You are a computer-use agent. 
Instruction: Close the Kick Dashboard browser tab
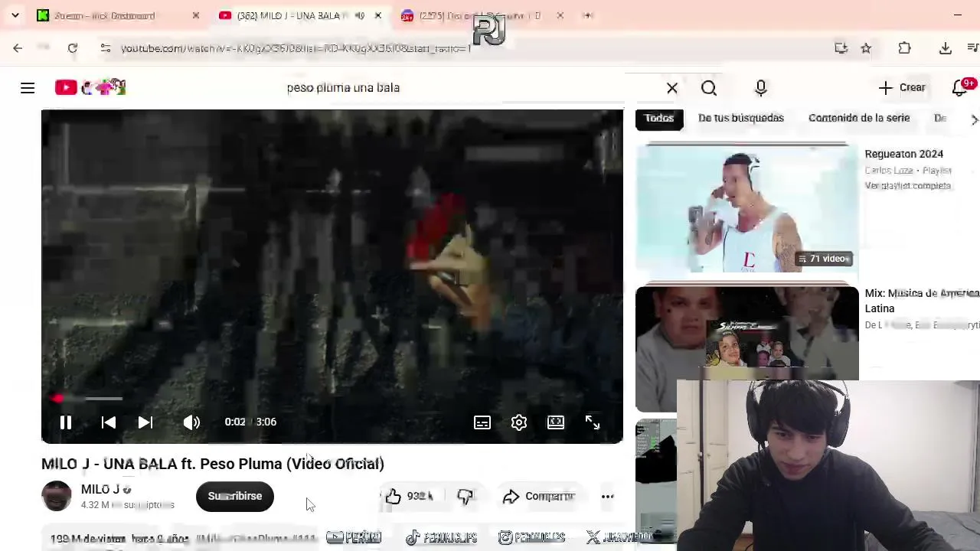(196, 15)
